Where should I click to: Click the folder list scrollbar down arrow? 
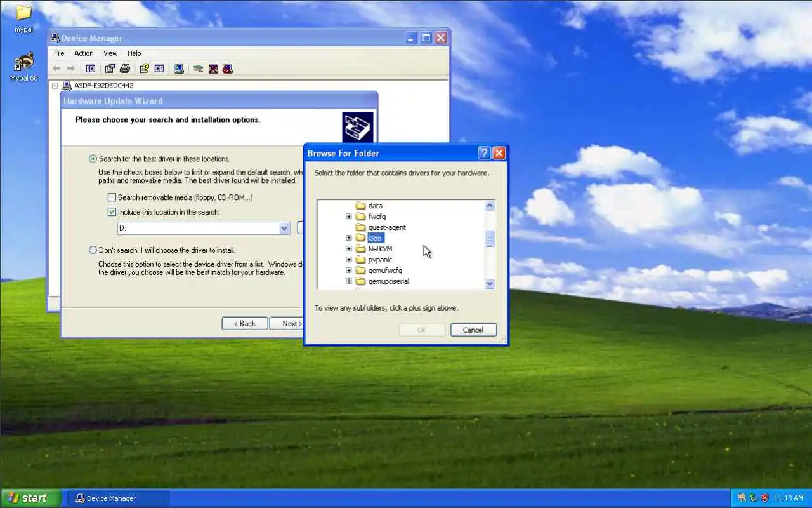[490, 284]
